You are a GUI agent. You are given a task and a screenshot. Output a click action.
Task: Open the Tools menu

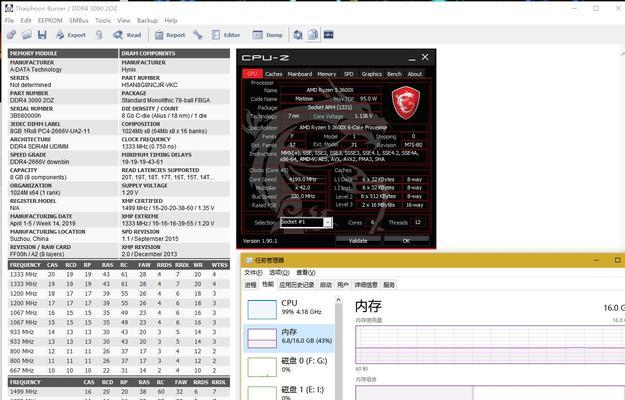pos(103,20)
